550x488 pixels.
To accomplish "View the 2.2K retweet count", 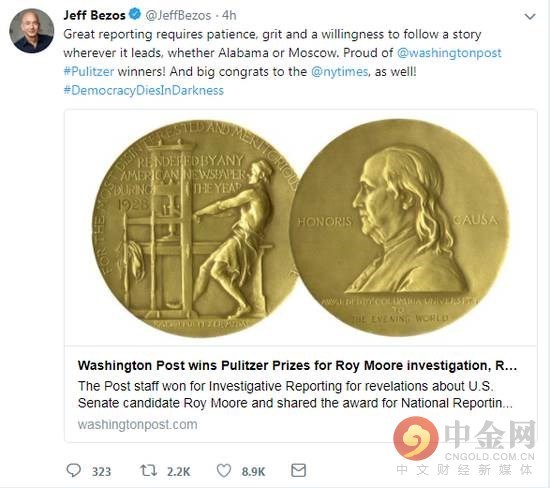I will click(x=179, y=472).
